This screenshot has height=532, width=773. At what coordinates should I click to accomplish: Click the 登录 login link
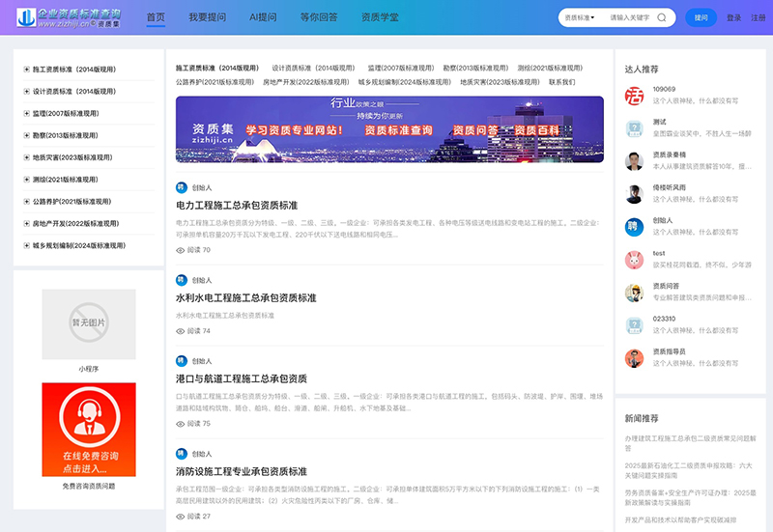[x=733, y=17]
